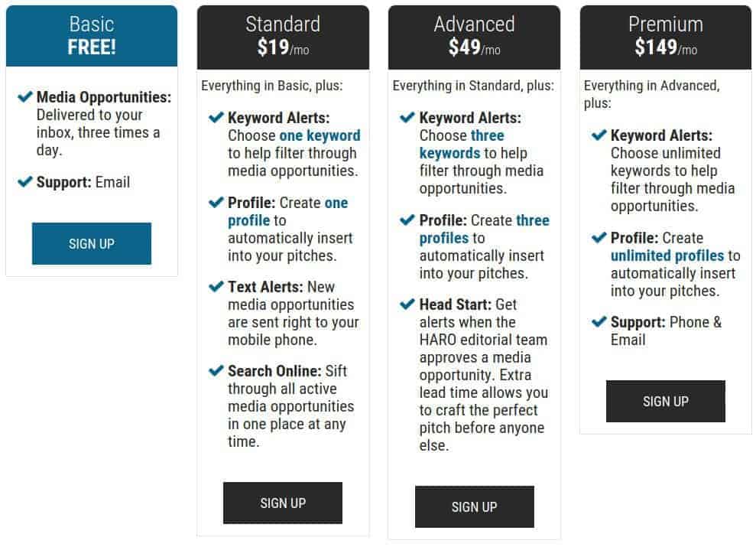
Task: Click checkmark beside Advanced Profile feature
Action: click(x=408, y=221)
